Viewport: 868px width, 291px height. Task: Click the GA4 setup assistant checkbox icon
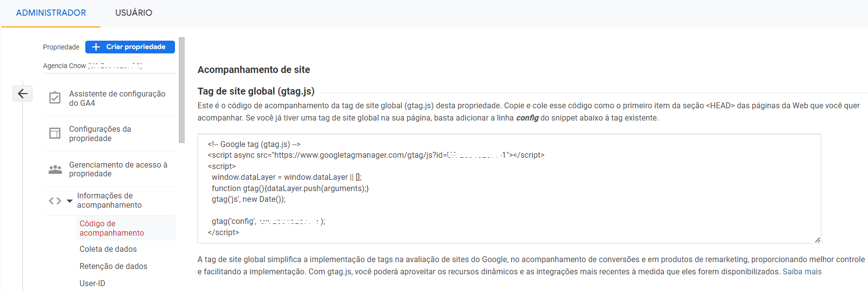click(x=55, y=98)
